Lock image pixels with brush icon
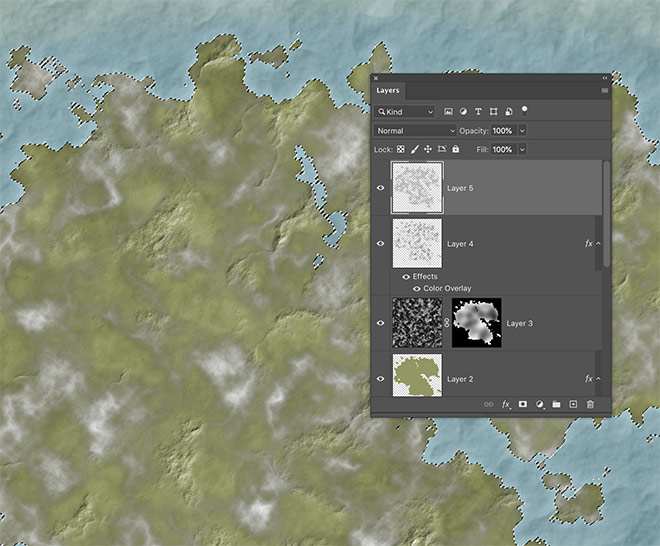Screen dimensions: 660x546 coord(414,149)
